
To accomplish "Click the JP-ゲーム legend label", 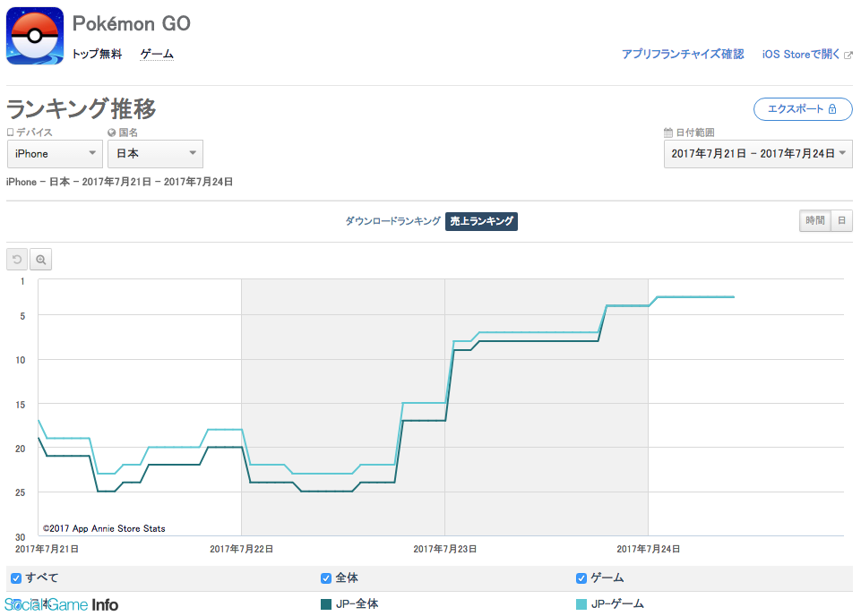I will [617, 604].
